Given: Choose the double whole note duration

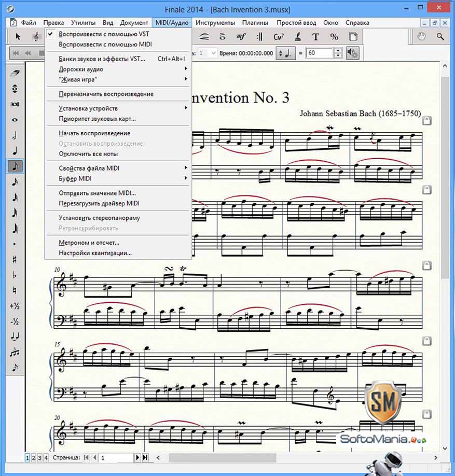Looking at the screenshot, I should (15, 104).
